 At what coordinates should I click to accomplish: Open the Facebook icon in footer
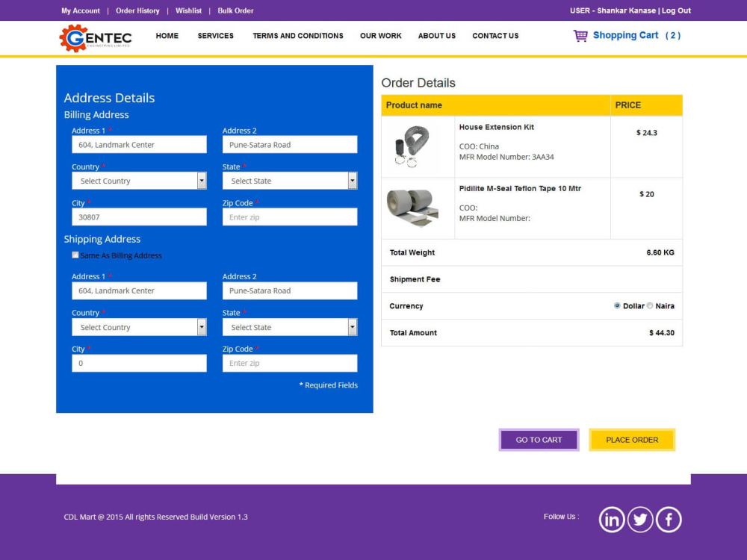(669, 520)
